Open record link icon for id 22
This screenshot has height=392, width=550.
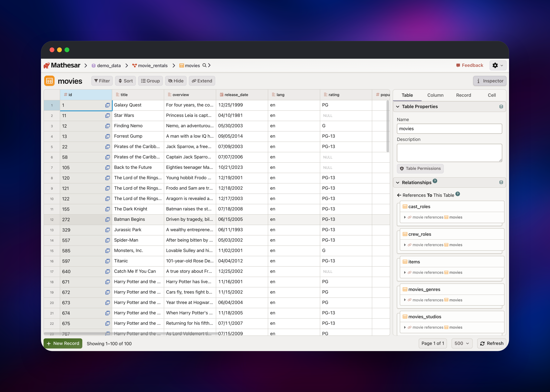click(x=108, y=147)
